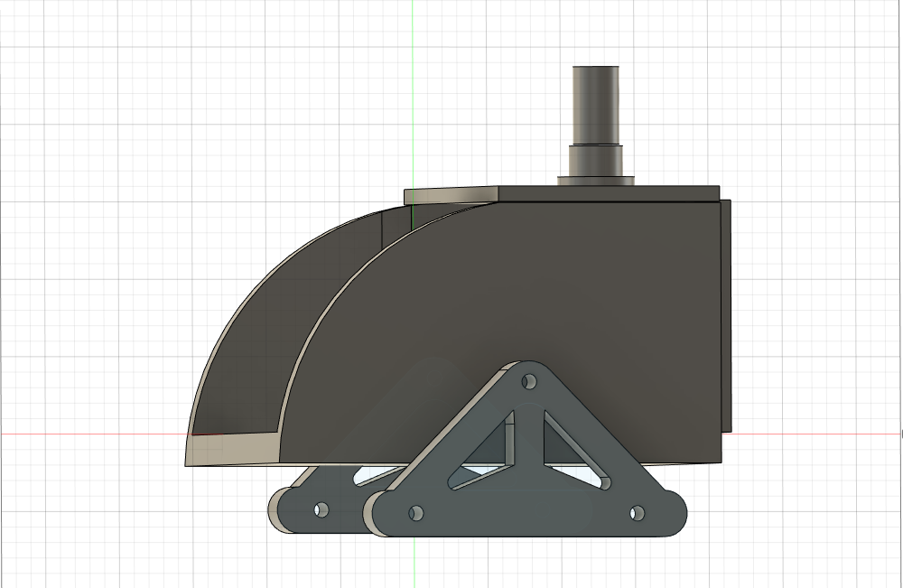Select the thin back plate behind the housing
Image resolution: width=903 pixels, height=588 pixels.
tap(726, 315)
